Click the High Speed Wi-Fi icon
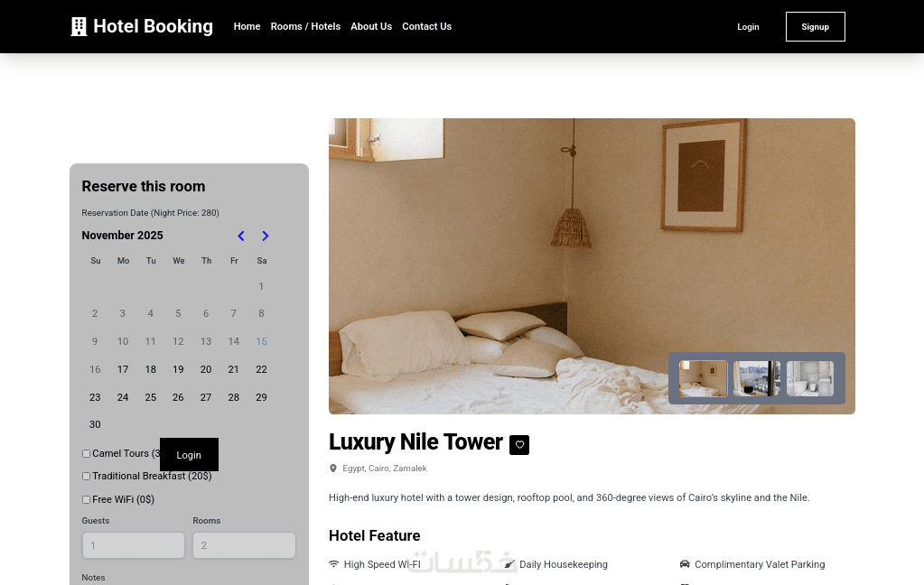 (x=333, y=564)
